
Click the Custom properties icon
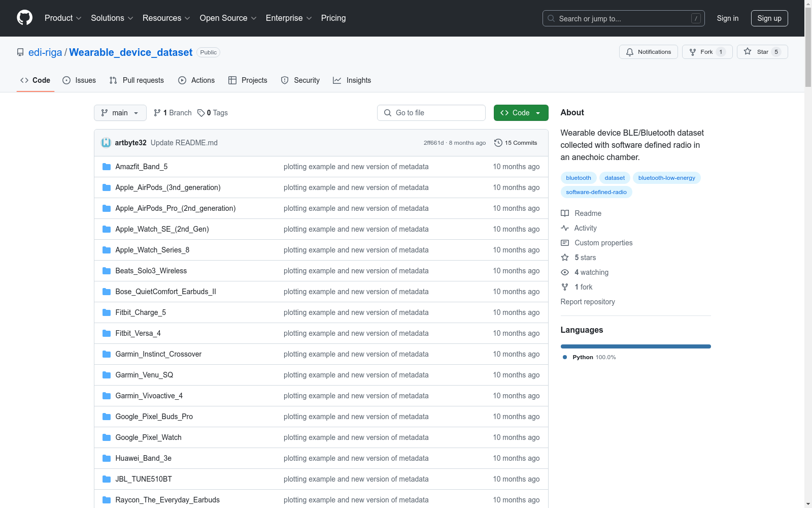coord(565,243)
